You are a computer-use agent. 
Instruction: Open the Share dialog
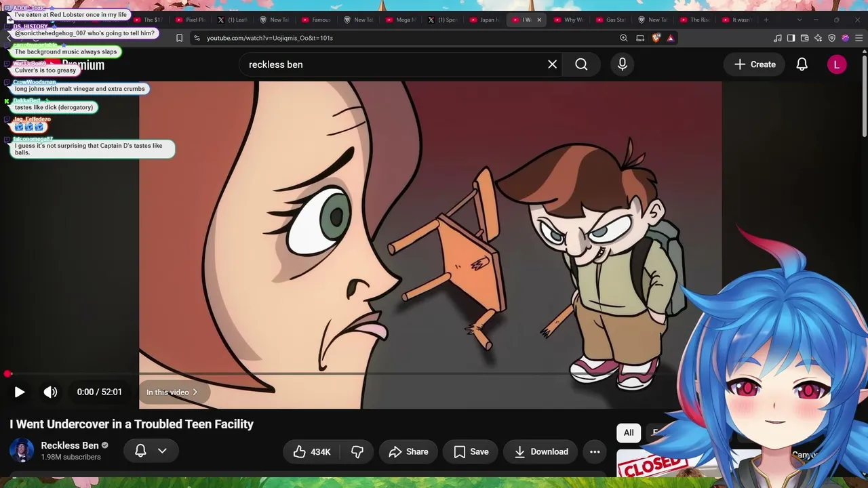(x=408, y=451)
